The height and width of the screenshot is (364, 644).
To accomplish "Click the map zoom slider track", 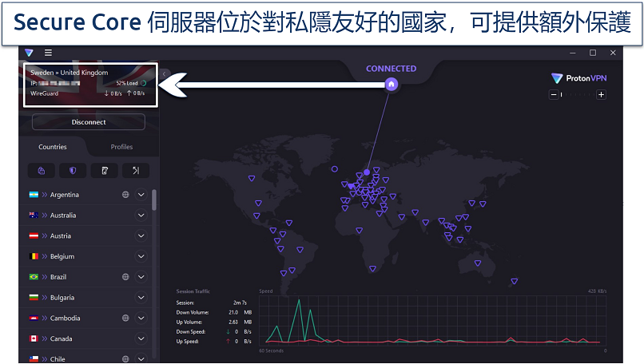I will (x=577, y=95).
